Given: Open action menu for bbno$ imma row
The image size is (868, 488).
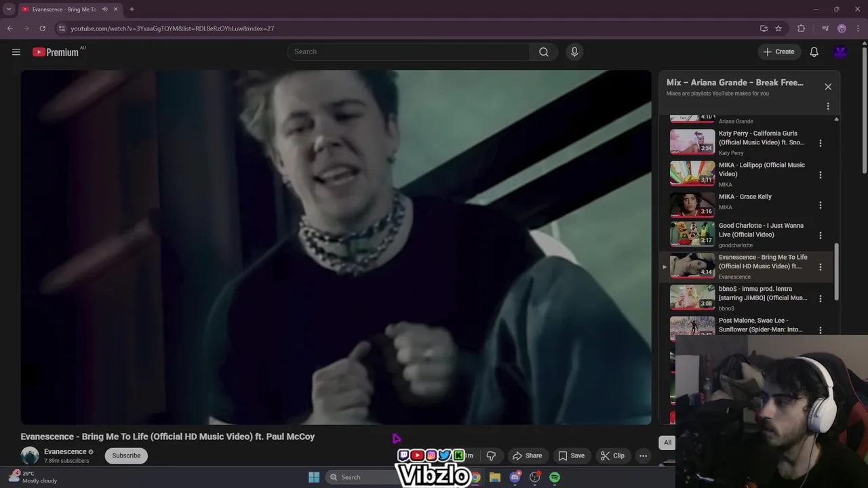Looking at the screenshot, I should point(821,298).
